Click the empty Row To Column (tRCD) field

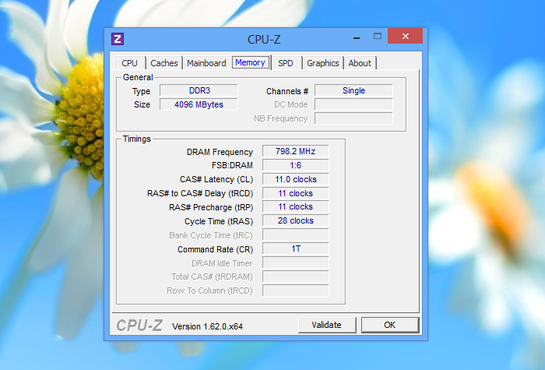[x=295, y=290]
